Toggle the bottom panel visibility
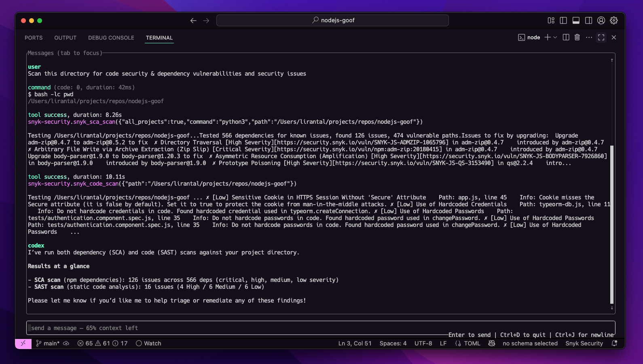Screen dimensions: 643x364 pyautogui.click(x=576, y=21)
